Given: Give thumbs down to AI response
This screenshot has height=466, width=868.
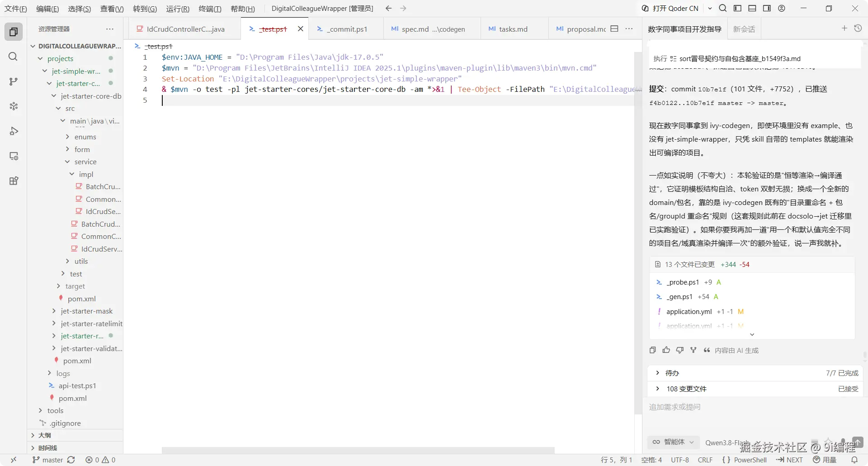Looking at the screenshot, I should click(679, 350).
